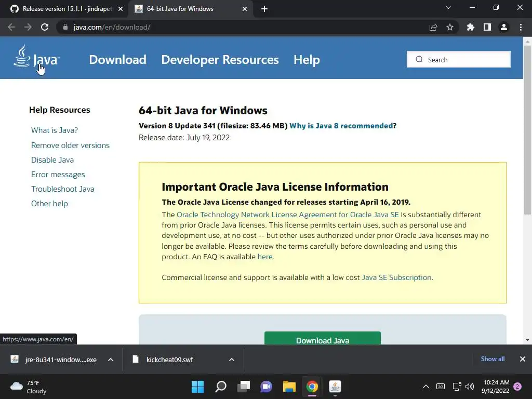Click the green Download Java button
The height and width of the screenshot is (399, 532).
pyautogui.click(x=322, y=339)
